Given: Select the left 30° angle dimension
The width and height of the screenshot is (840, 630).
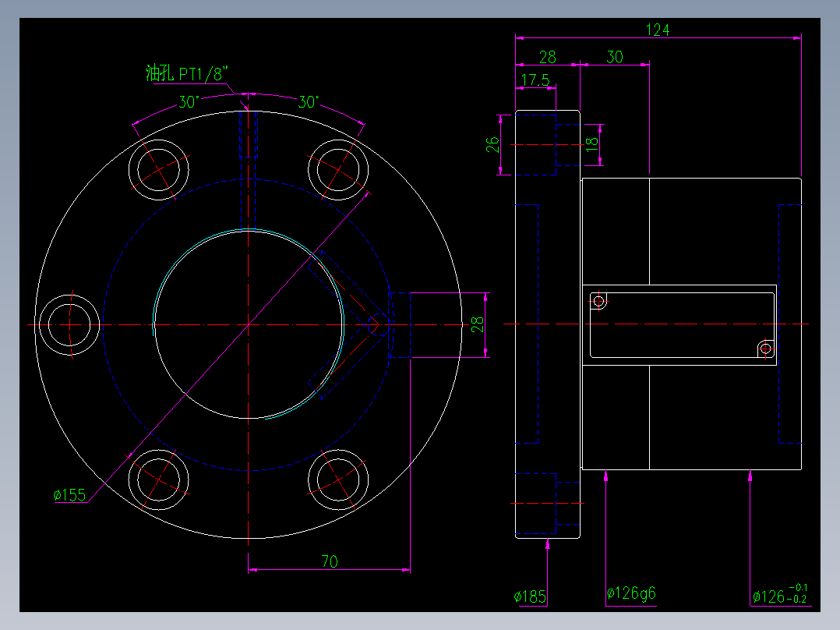Looking at the screenshot, I should (189, 102).
